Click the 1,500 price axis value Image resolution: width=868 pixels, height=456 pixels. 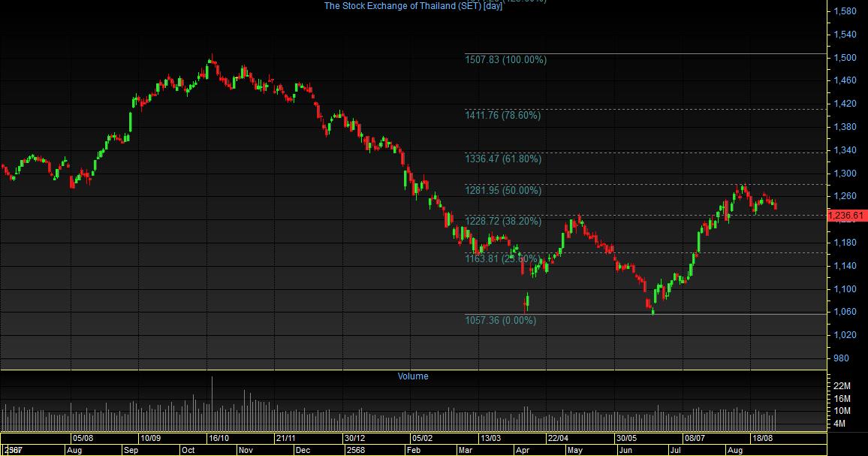845,58
